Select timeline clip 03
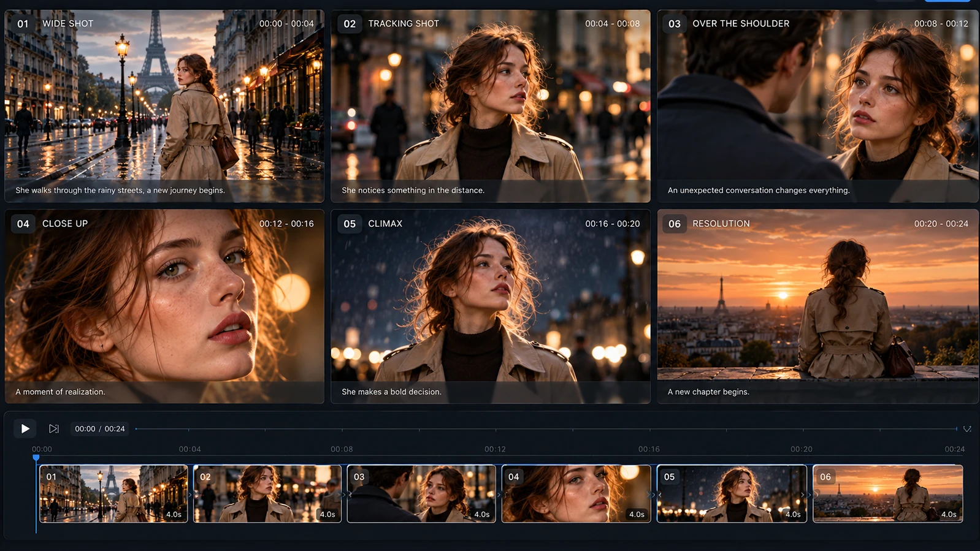This screenshot has height=551, width=980. click(421, 493)
